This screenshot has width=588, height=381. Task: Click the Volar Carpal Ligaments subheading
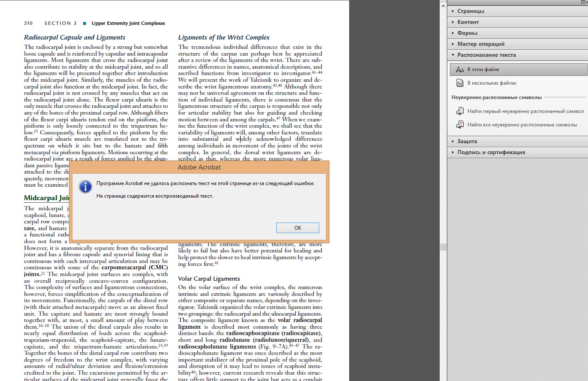pos(209,279)
